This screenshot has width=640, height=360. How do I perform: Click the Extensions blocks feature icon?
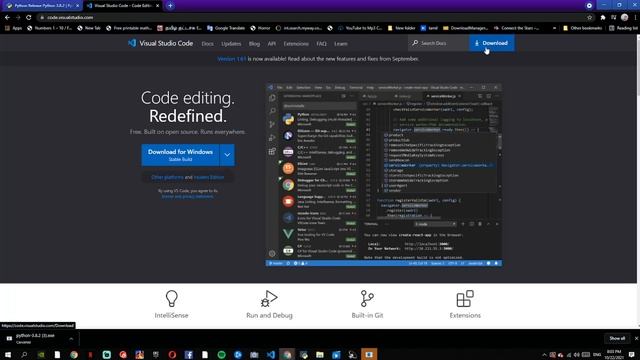465,298
